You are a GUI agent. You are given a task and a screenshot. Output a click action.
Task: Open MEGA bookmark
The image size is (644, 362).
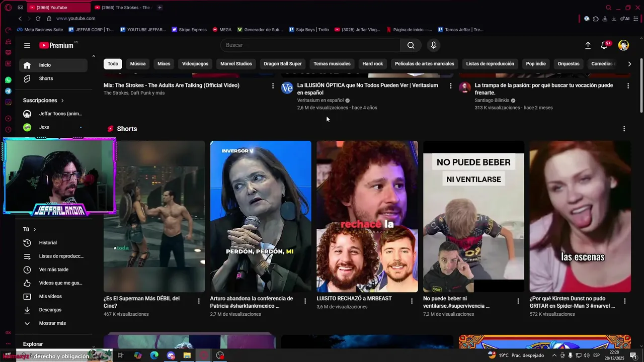[x=222, y=30]
